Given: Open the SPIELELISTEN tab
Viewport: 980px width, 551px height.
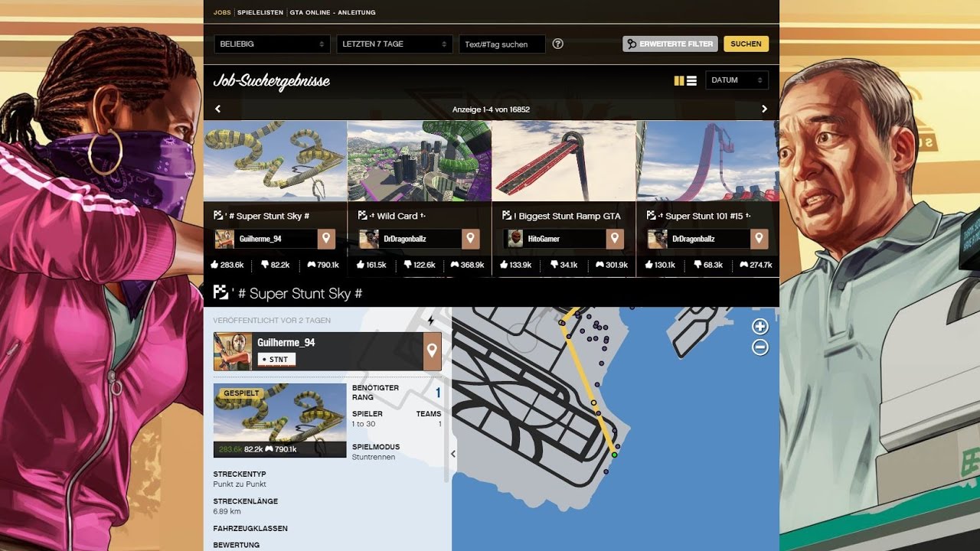Looking at the screenshot, I should click(x=260, y=12).
